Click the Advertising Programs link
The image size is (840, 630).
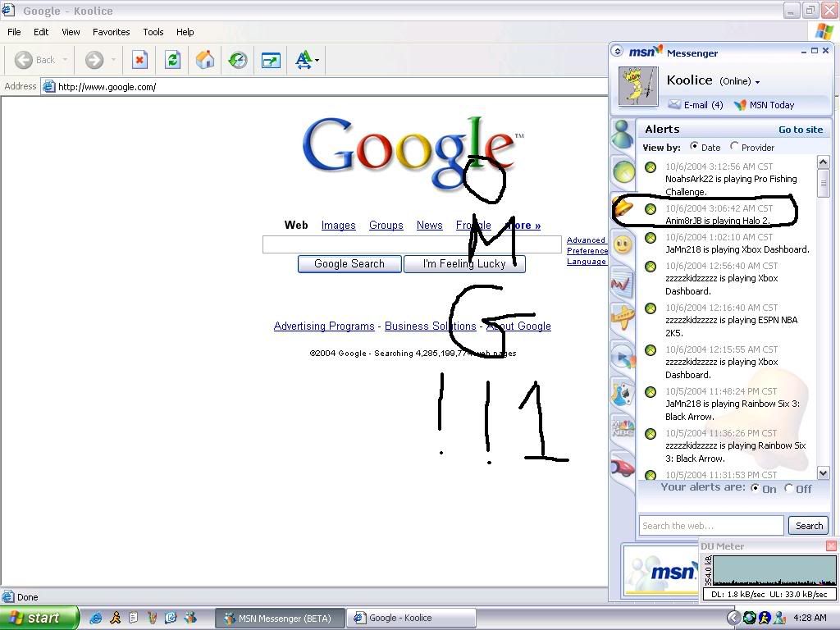[x=324, y=326]
